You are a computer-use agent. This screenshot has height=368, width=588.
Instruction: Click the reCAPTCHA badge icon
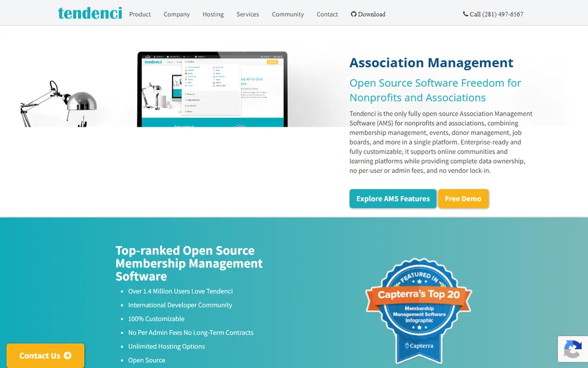572,349
